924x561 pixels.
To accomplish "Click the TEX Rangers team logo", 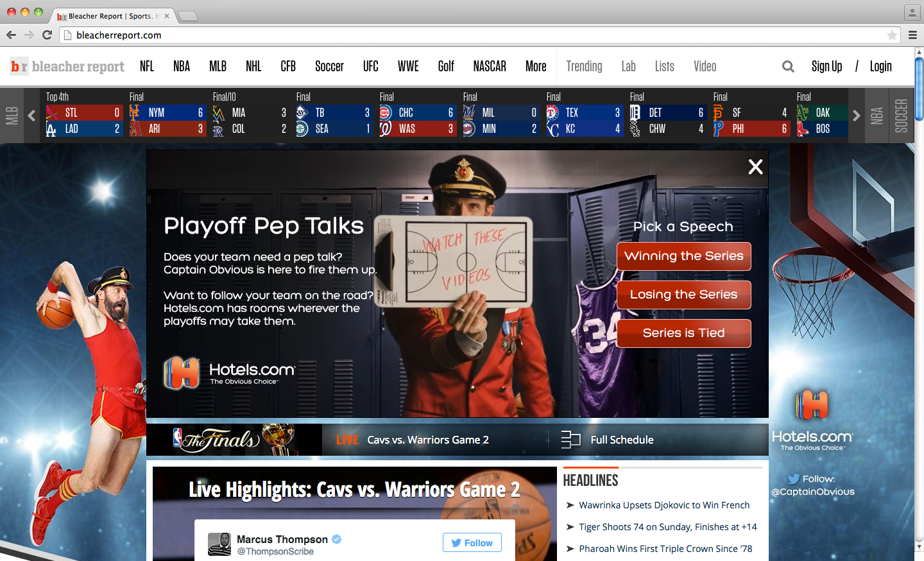I will tap(552, 113).
